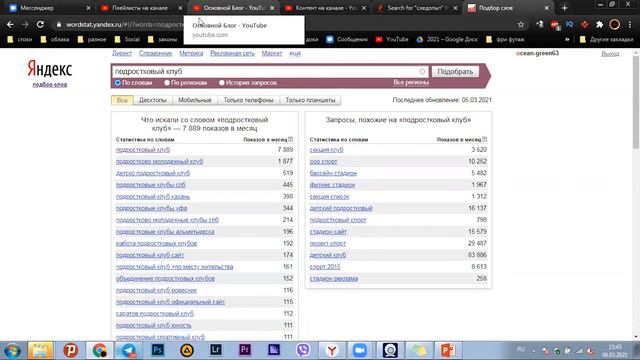Open the 'Маркет' link
Image resolution: width=640 pixels, height=360 pixels.
272,53
